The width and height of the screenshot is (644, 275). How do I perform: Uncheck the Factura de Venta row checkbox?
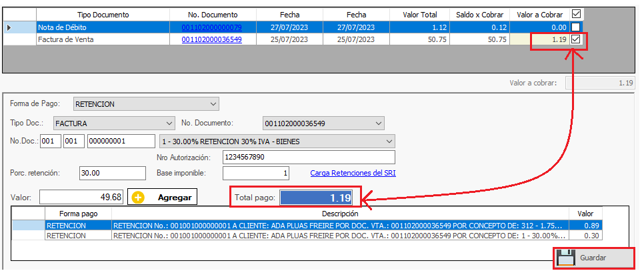[577, 40]
